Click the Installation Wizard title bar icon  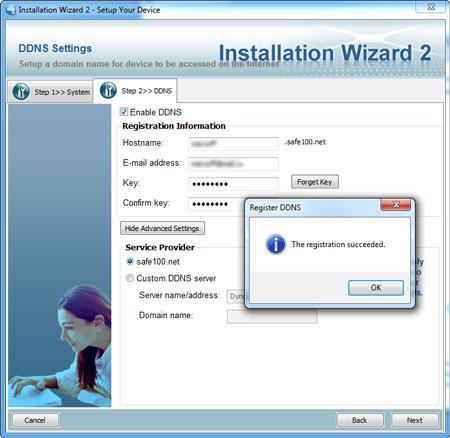(x=11, y=10)
